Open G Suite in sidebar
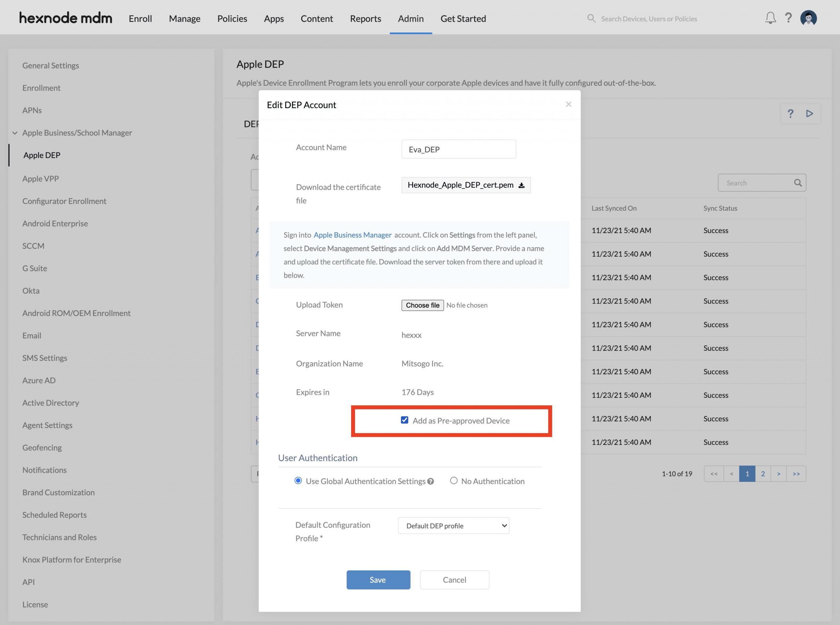Image resolution: width=840 pixels, height=625 pixels. tap(35, 268)
